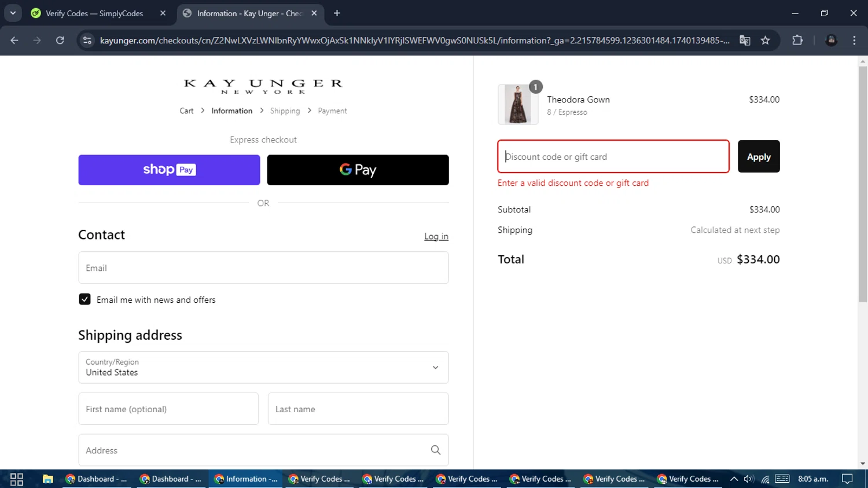
Task: Open the notifications action center icon
Action: click(x=847, y=479)
